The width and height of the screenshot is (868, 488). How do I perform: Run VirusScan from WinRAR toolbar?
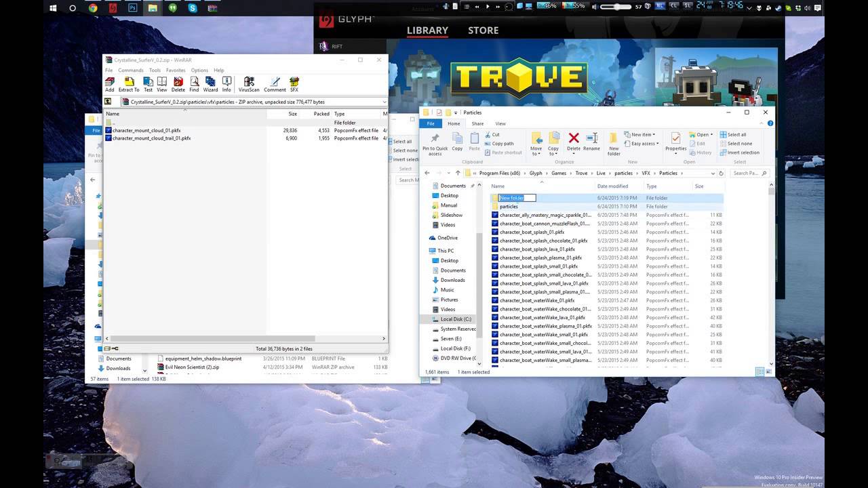tap(249, 84)
